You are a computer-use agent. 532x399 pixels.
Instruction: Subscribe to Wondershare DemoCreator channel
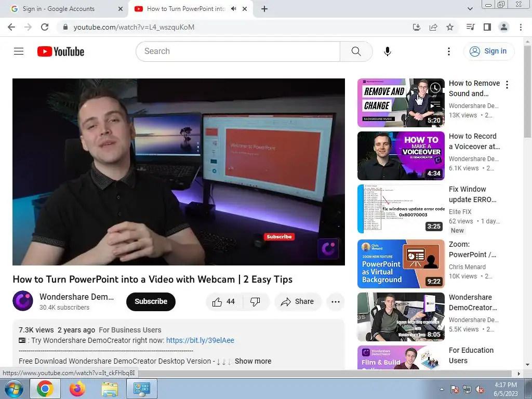(x=151, y=301)
